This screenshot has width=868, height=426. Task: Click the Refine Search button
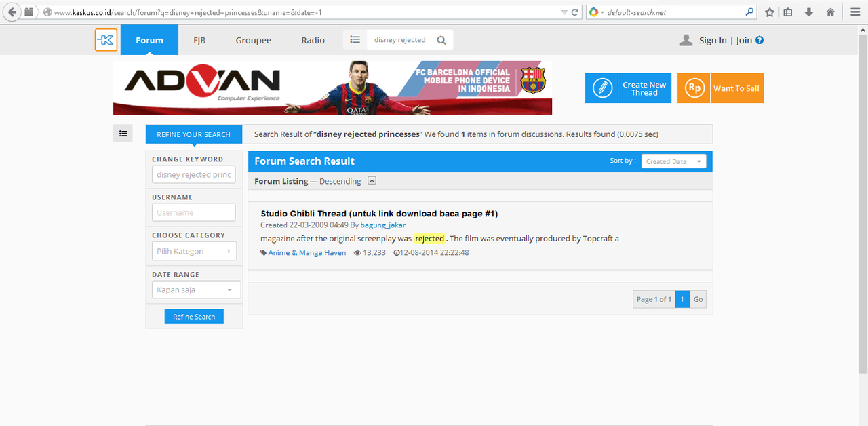pos(194,317)
